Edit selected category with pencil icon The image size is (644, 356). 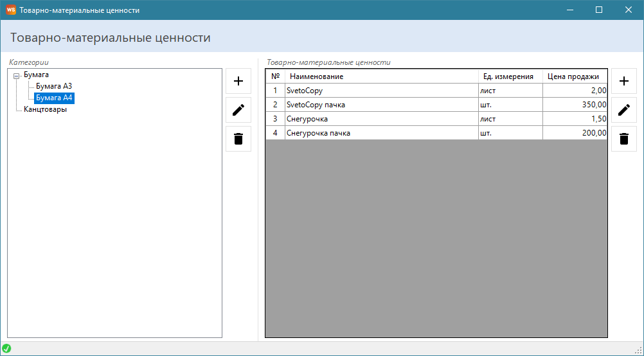click(x=238, y=110)
